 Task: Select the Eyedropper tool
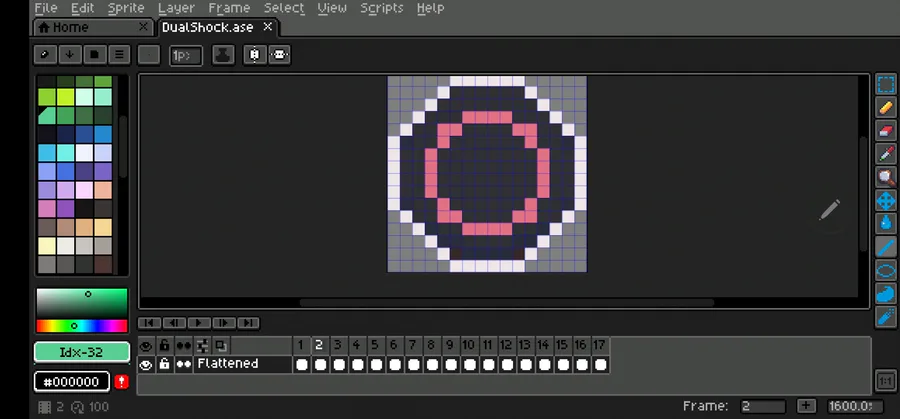(886, 154)
